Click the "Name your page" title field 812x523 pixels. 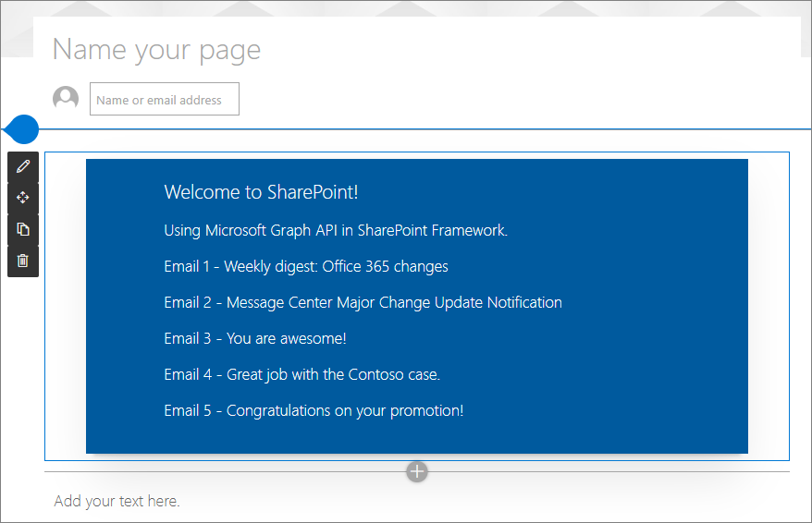(x=157, y=50)
